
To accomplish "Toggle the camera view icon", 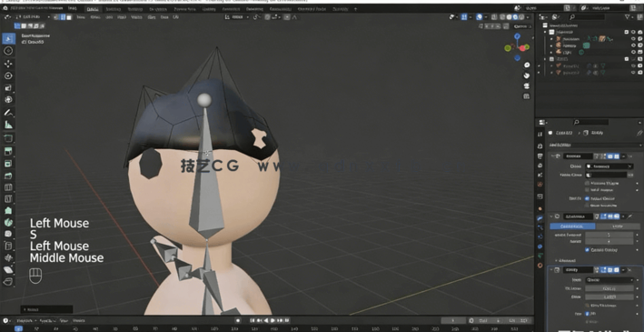I will pos(527,86).
